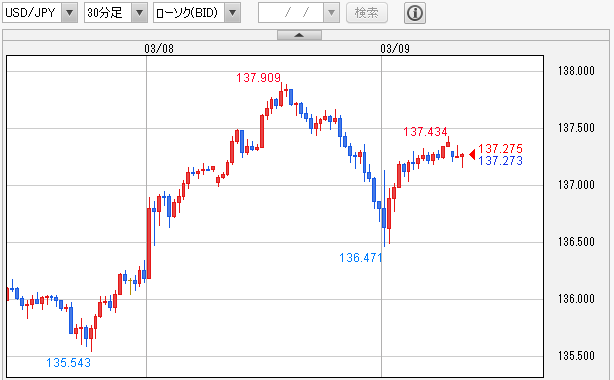The width and height of the screenshot is (614, 380).
Task: Click the current price 137.273 label
Action: point(500,161)
